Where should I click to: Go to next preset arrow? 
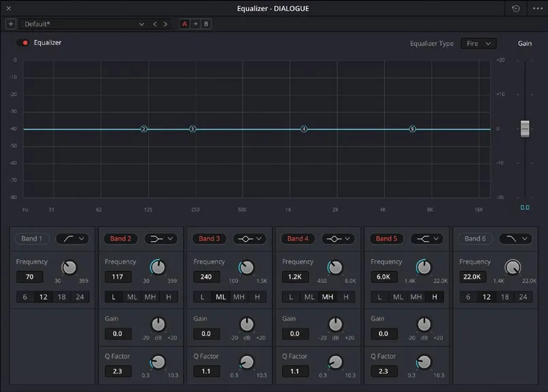coord(165,24)
